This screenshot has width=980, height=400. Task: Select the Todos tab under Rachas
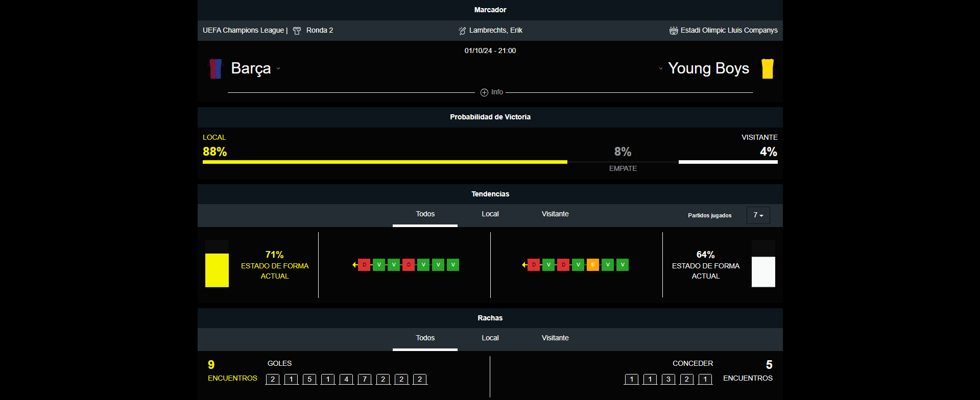click(425, 338)
